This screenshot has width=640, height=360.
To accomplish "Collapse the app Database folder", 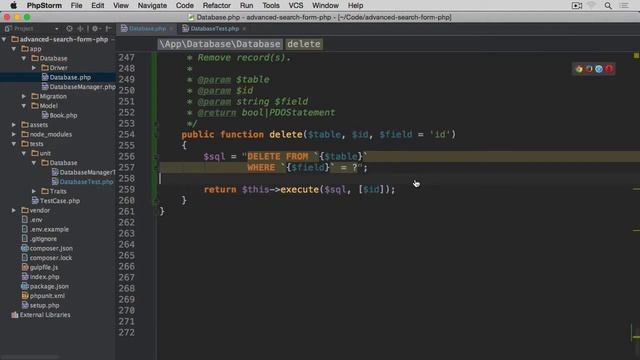I will (x=24, y=58).
